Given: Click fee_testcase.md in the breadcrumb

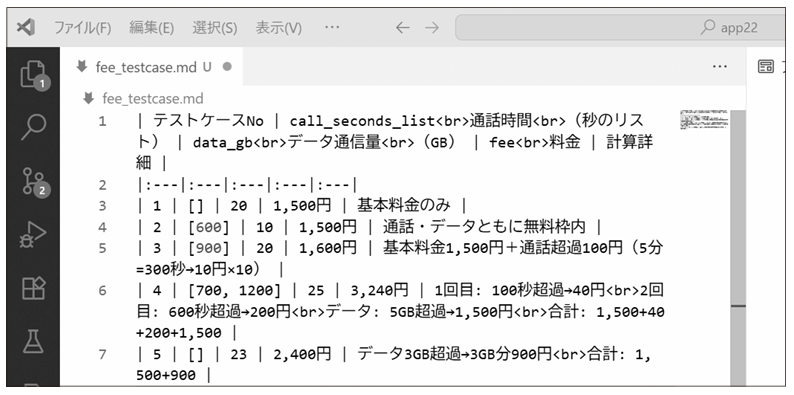Looking at the screenshot, I should (x=153, y=98).
